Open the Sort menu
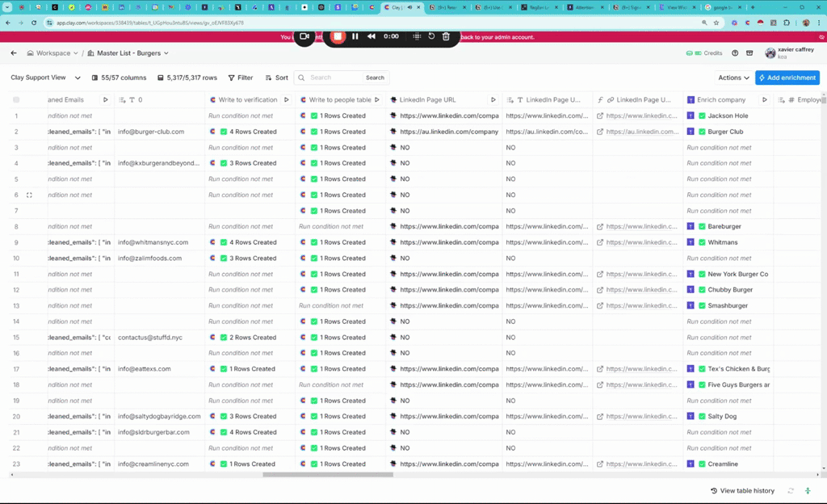 click(x=276, y=78)
